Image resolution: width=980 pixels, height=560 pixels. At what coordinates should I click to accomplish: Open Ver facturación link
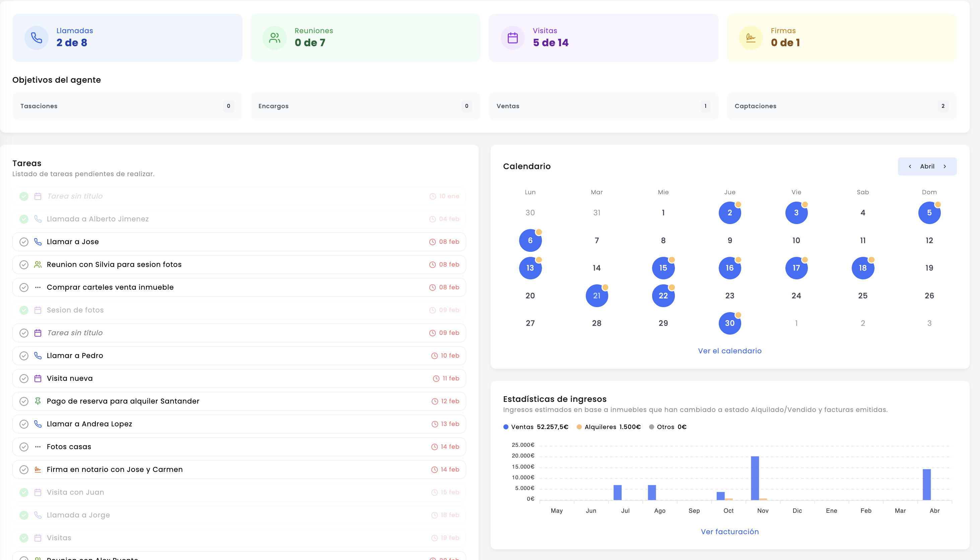pos(729,532)
